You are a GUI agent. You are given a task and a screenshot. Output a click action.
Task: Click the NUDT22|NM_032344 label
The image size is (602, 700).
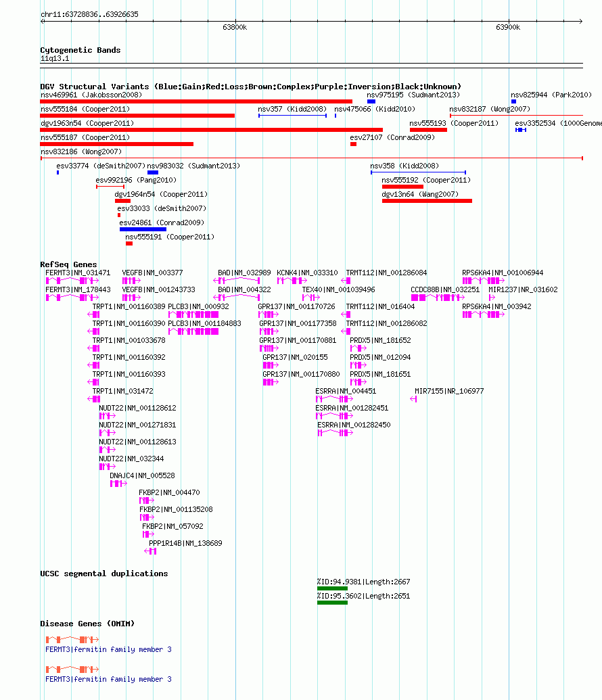click(x=131, y=459)
